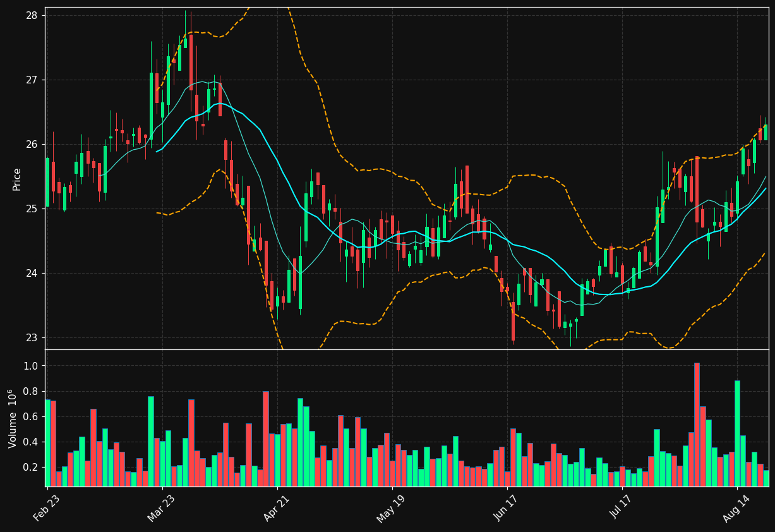Click the Mar 23 date label

point(160,508)
